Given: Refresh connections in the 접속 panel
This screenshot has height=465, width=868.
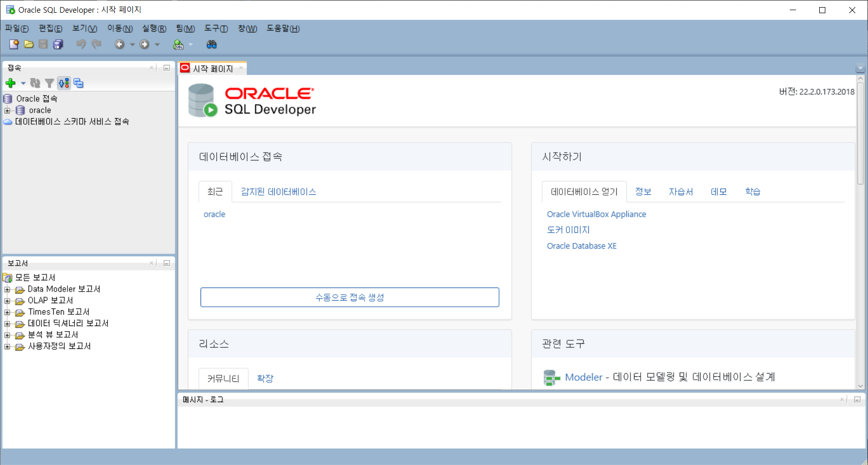Looking at the screenshot, I should 35,83.
